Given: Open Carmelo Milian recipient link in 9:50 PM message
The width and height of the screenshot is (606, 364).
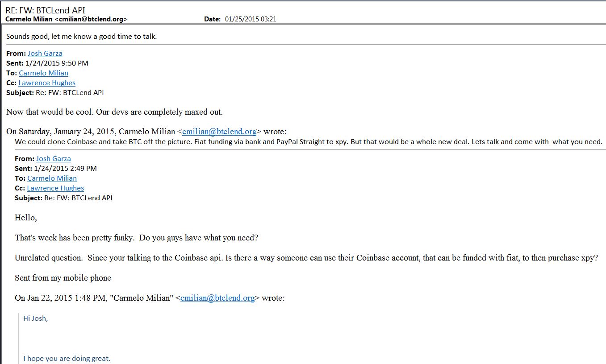Looking at the screenshot, I should 43,73.
